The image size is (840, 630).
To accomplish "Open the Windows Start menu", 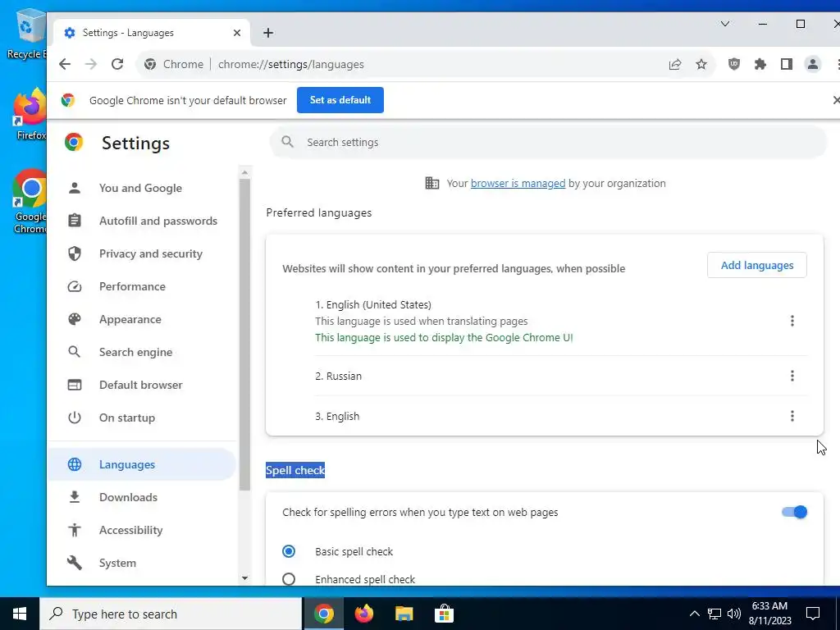I will click(20, 614).
